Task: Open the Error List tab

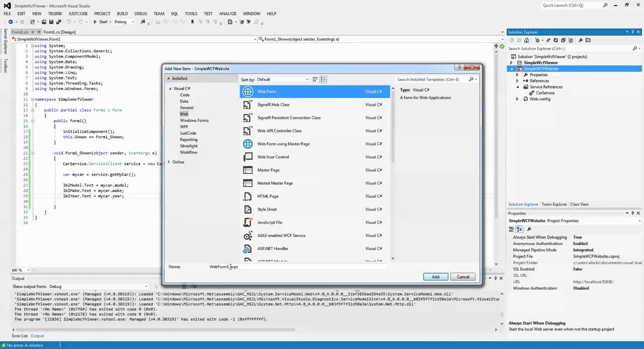Action: pos(20,336)
